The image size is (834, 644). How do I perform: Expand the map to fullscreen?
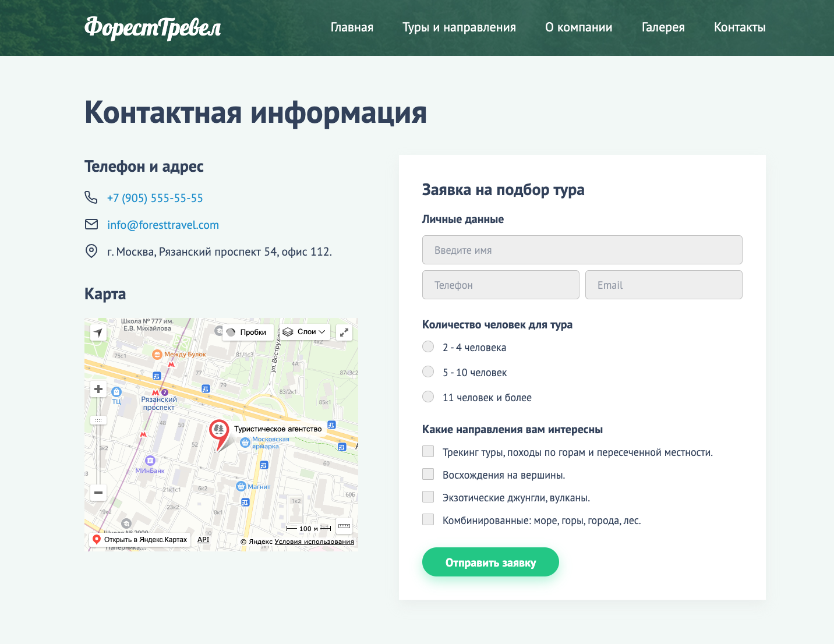point(344,332)
